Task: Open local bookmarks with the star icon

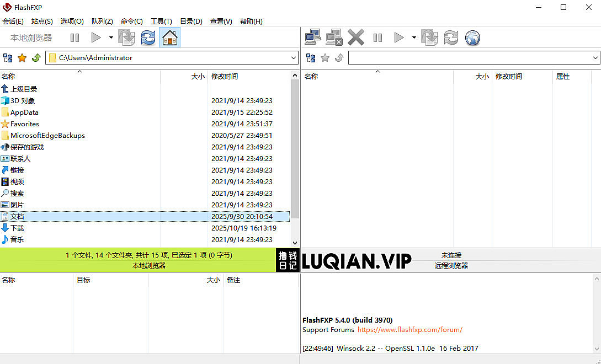Action: (22, 57)
